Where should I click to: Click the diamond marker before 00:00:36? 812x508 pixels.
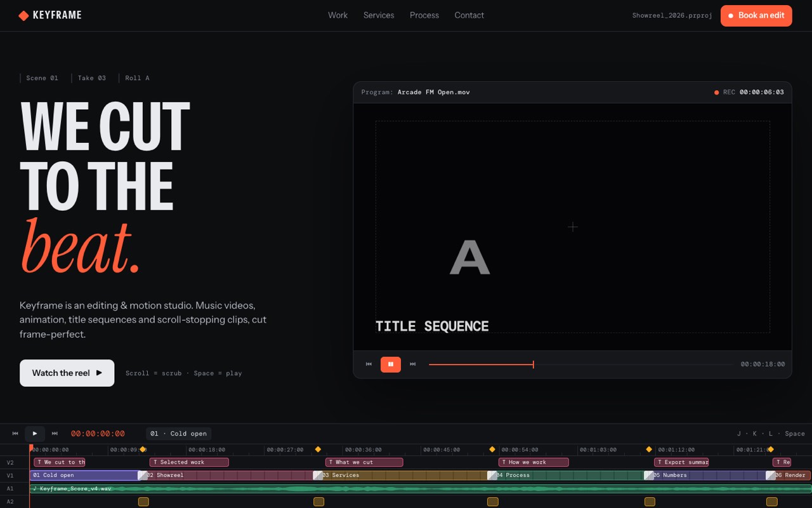coord(318,450)
